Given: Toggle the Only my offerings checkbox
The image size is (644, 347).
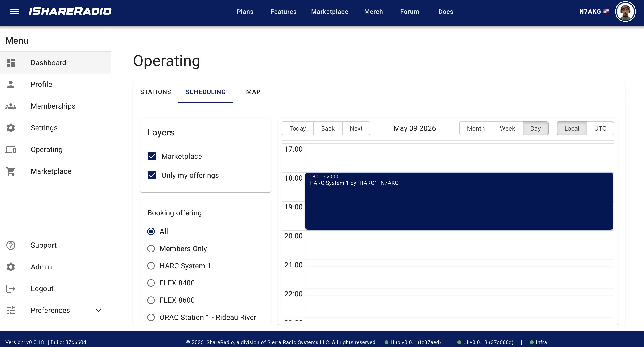Looking at the screenshot, I should point(152,175).
